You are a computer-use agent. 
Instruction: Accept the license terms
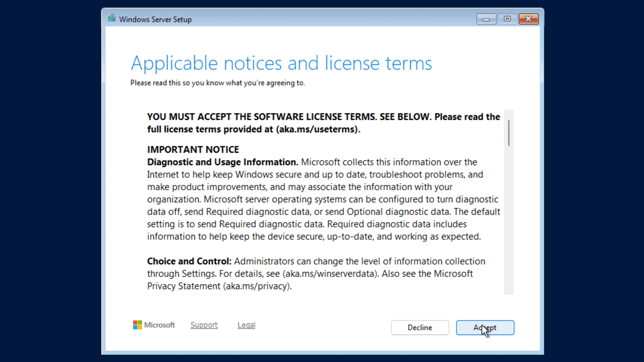(485, 327)
